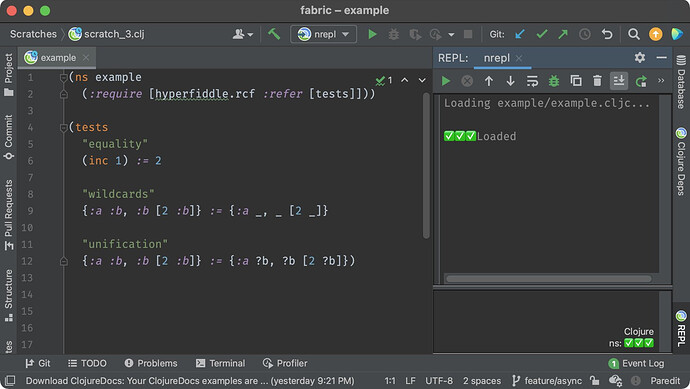
Task: Go to next REPL history down arrow
Action: pos(510,81)
